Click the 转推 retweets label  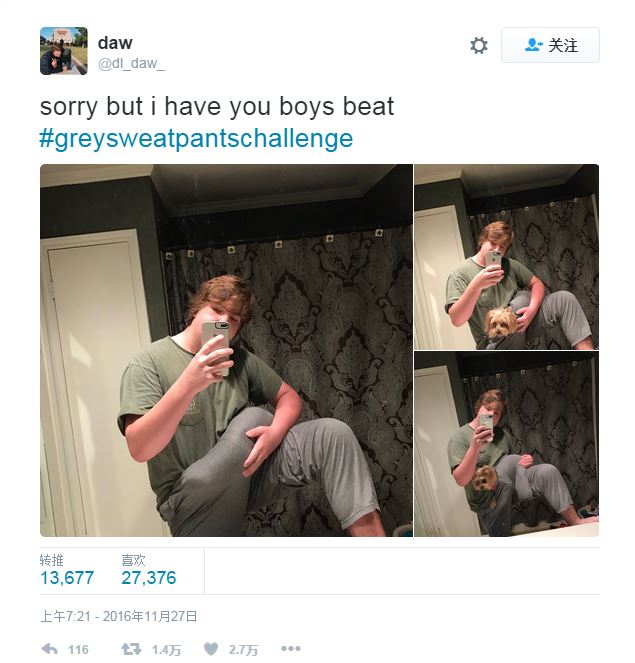(52, 560)
